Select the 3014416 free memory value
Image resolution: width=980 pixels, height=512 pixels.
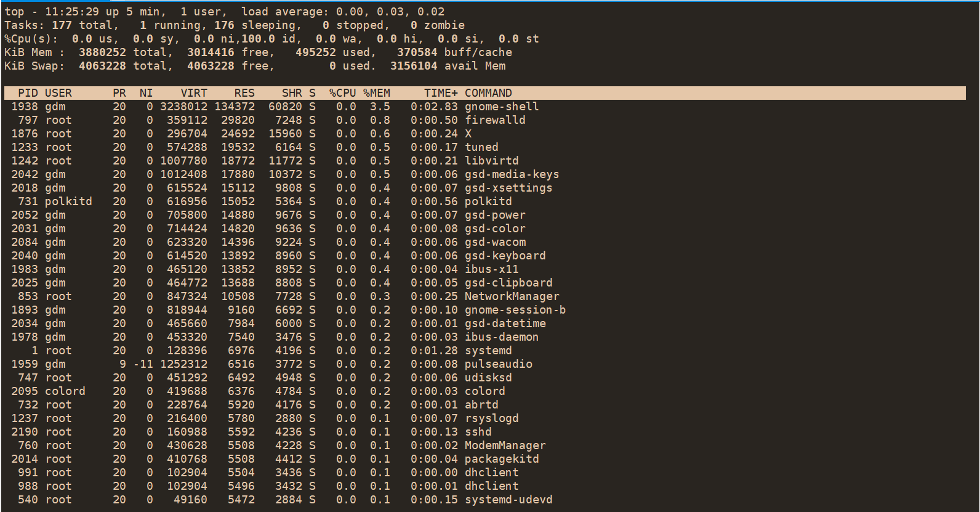click(x=211, y=52)
